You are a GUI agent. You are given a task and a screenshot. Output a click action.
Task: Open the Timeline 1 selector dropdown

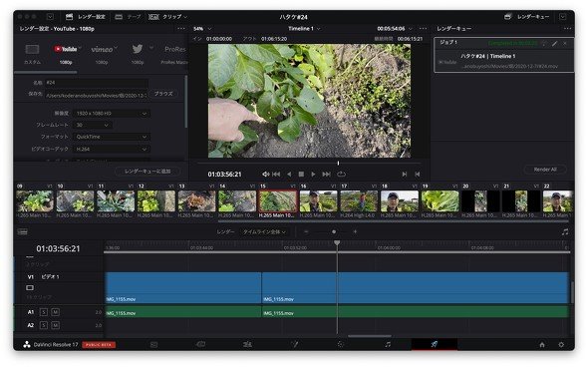pos(305,29)
